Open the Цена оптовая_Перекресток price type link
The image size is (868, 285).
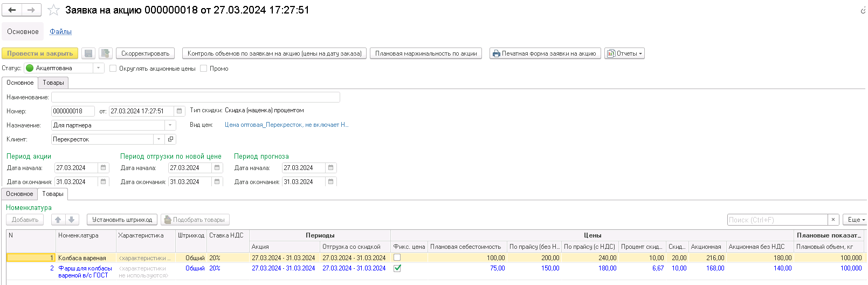pyautogui.click(x=286, y=125)
